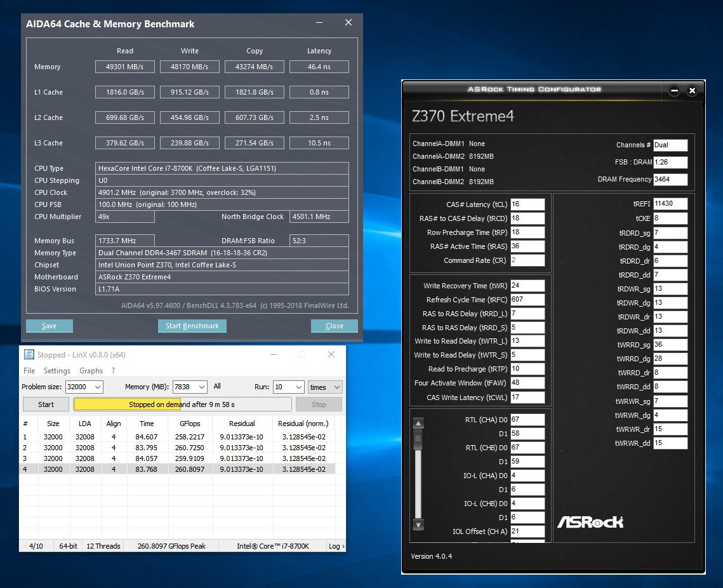Click the CAS Write Latency (tCWL) field
The width and height of the screenshot is (723, 588).
(x=527, y=397)
